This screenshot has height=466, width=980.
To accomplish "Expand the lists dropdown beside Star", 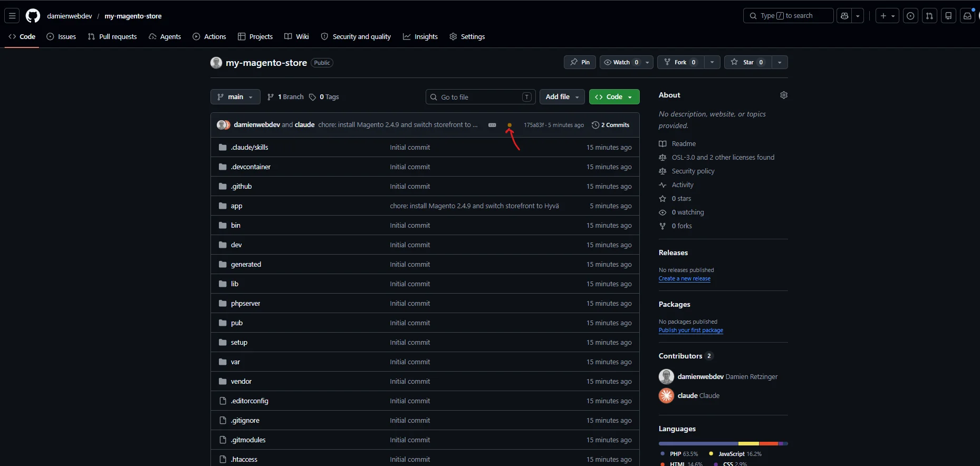I will [780, 62].
